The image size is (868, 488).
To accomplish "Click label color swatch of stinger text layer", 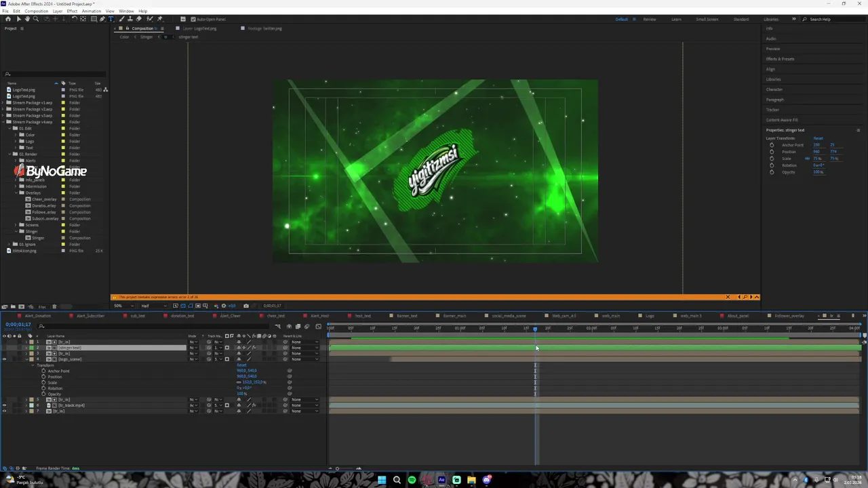I will pos(31,348).
